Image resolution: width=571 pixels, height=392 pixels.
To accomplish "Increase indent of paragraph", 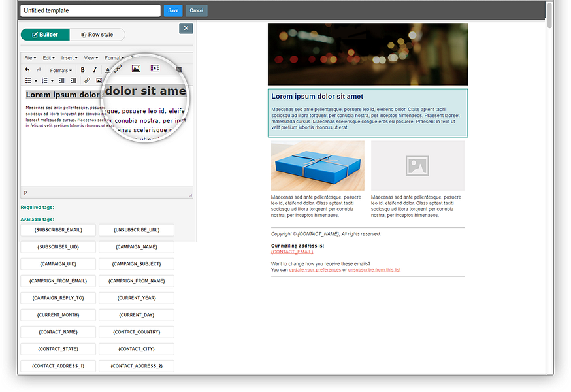I will pyautogui.click(x=73, y=80).
